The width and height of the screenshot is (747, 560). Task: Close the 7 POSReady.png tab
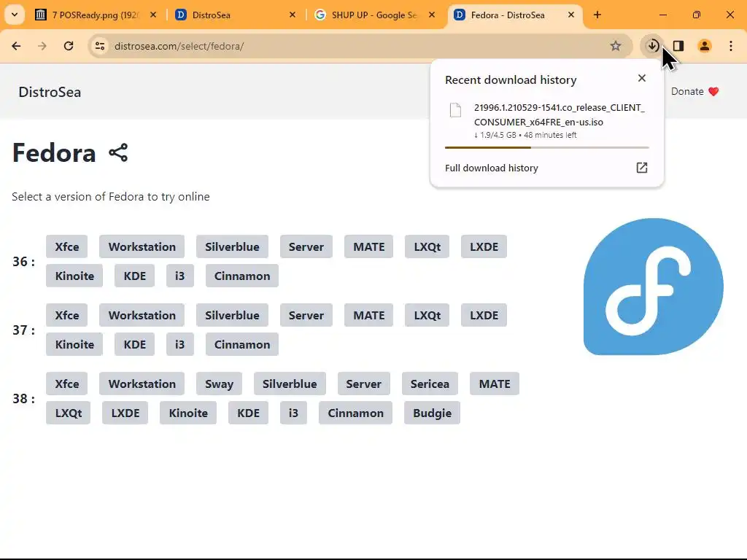[153, 15]
